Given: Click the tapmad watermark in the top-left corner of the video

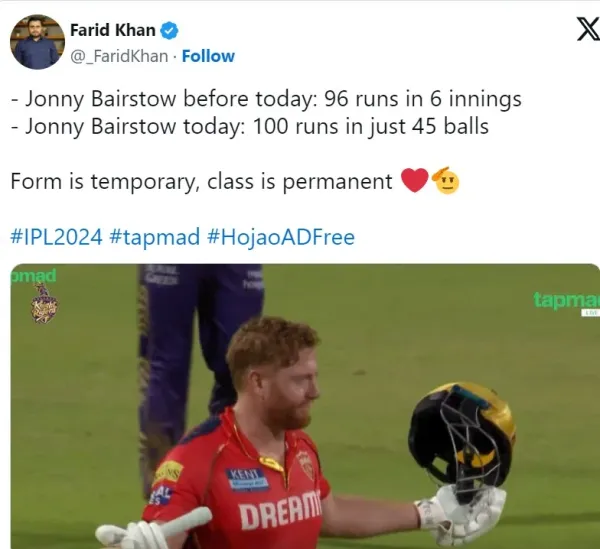Looking at the screenshot, I should pyautogui.click(x=33, y=275).
